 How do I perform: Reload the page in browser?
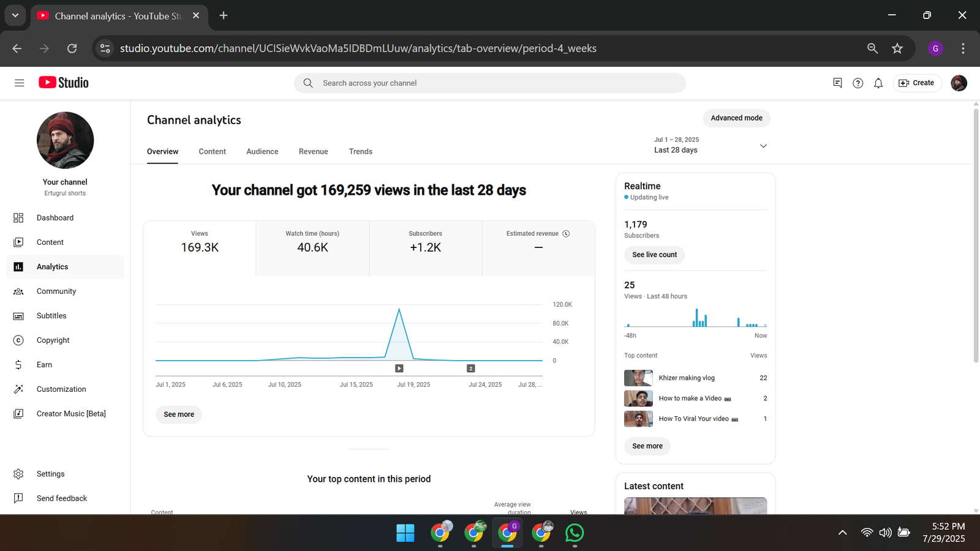pyautogui.click(x=72, y=48)
